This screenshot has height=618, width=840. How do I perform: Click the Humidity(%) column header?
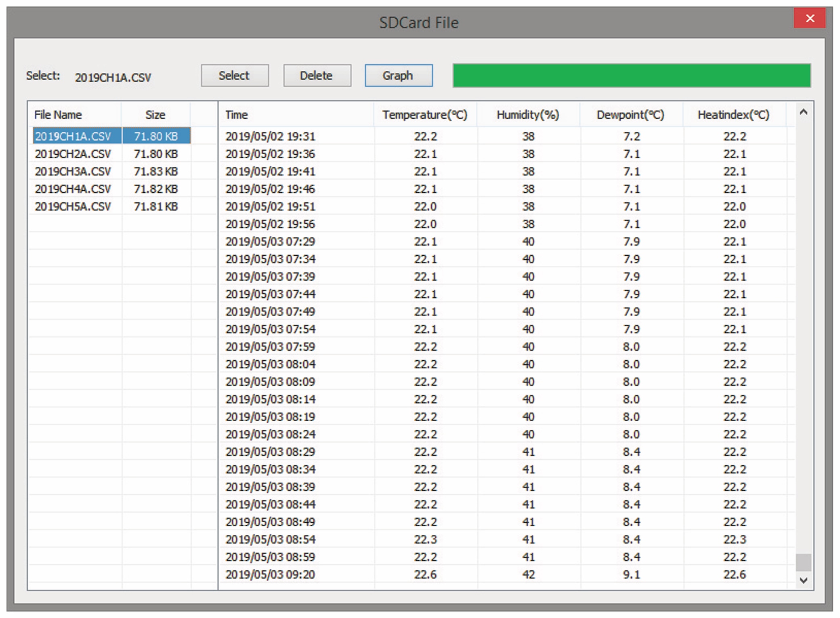[x=528, y=115]
